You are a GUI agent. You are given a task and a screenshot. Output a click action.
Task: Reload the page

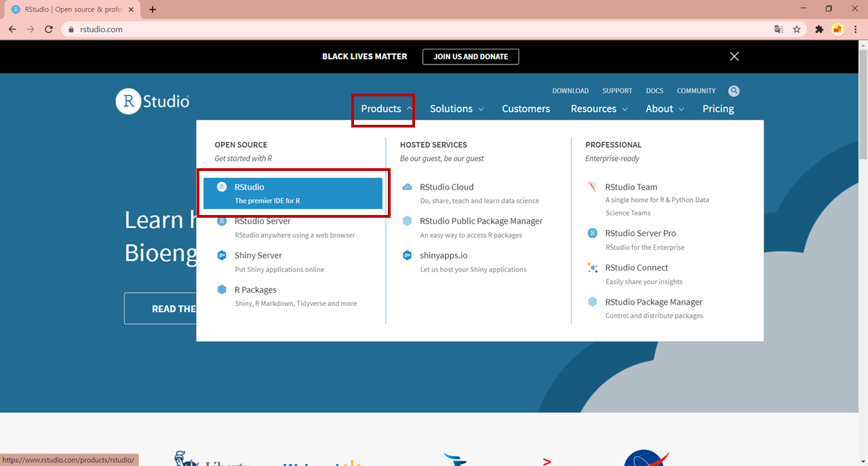[x=49, y=29]
